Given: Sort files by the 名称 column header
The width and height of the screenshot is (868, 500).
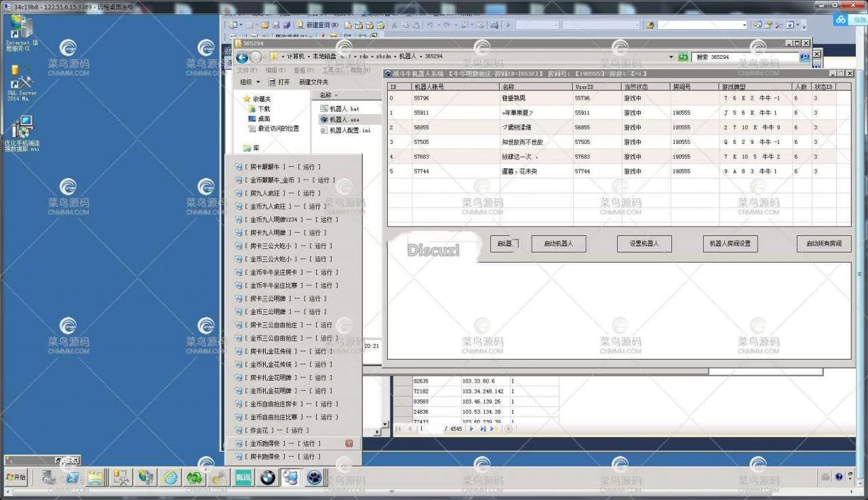Looking at the screenshot, I should point(327,96).
